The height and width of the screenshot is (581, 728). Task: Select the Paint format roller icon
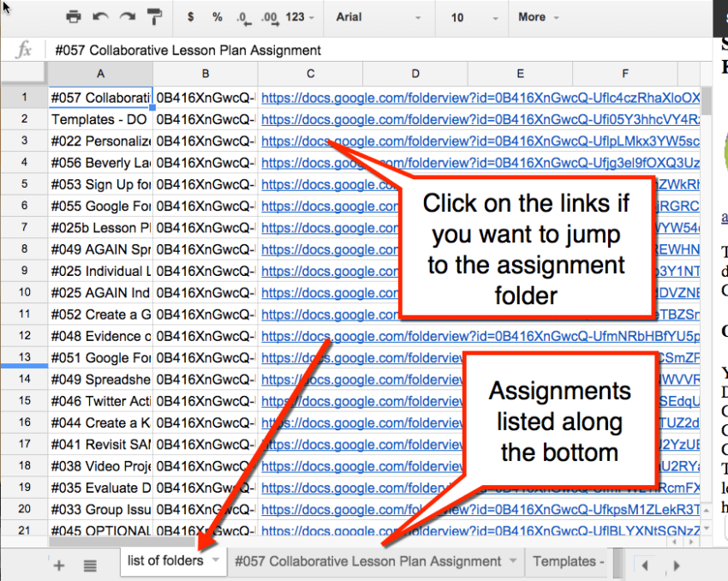point(154,17)
